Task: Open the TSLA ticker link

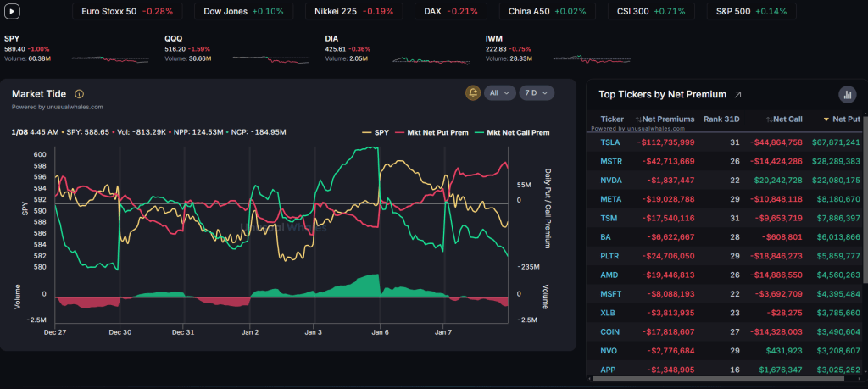Action: [x=609, y=142]
